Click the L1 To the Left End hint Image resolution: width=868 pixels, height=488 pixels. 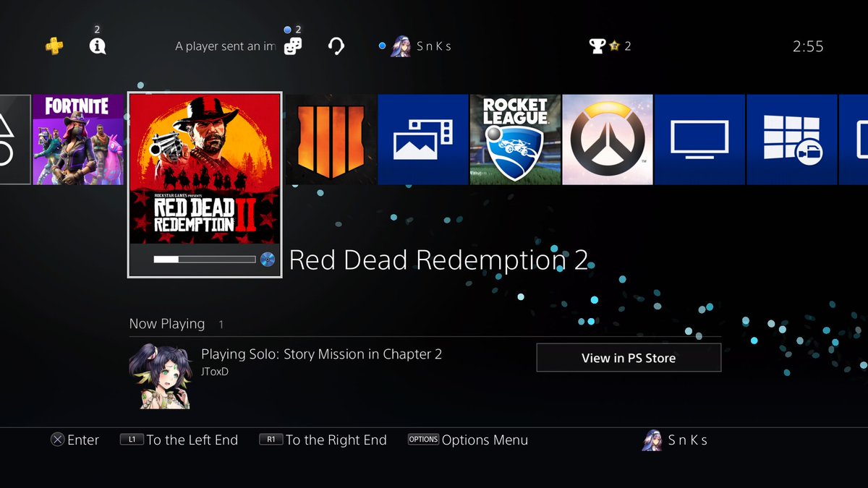tap(179, 440)
